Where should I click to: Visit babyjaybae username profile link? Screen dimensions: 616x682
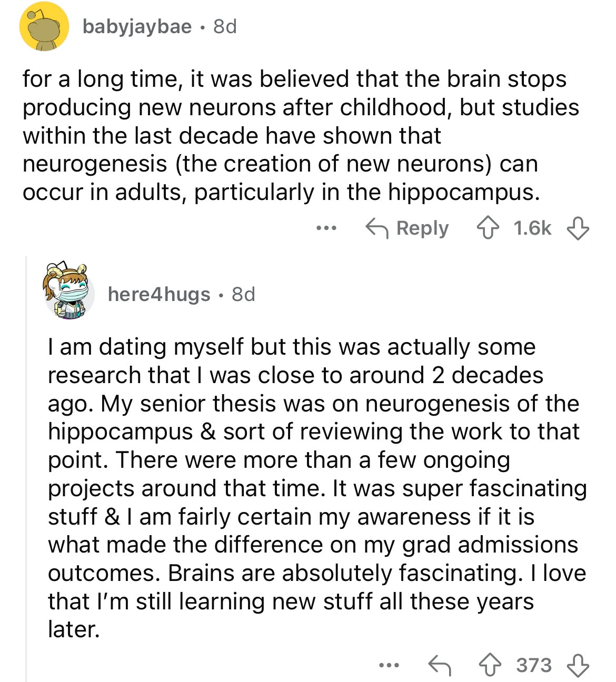[137, 26]
